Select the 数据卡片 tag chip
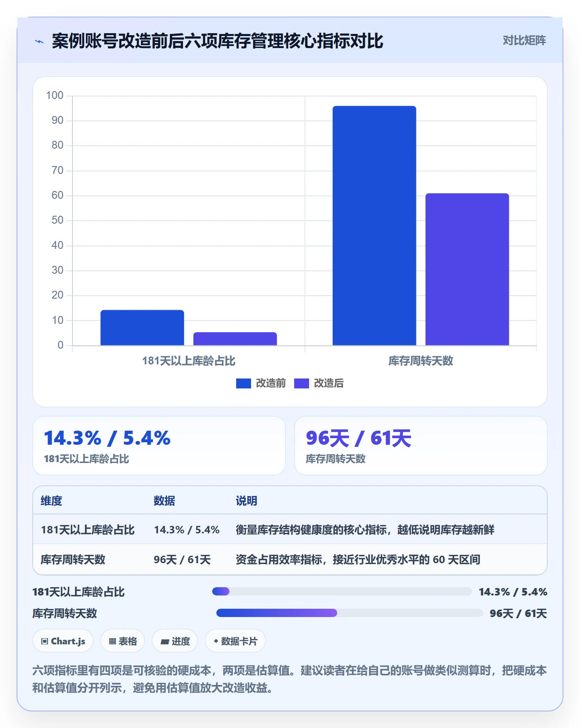 coord(235,641)
